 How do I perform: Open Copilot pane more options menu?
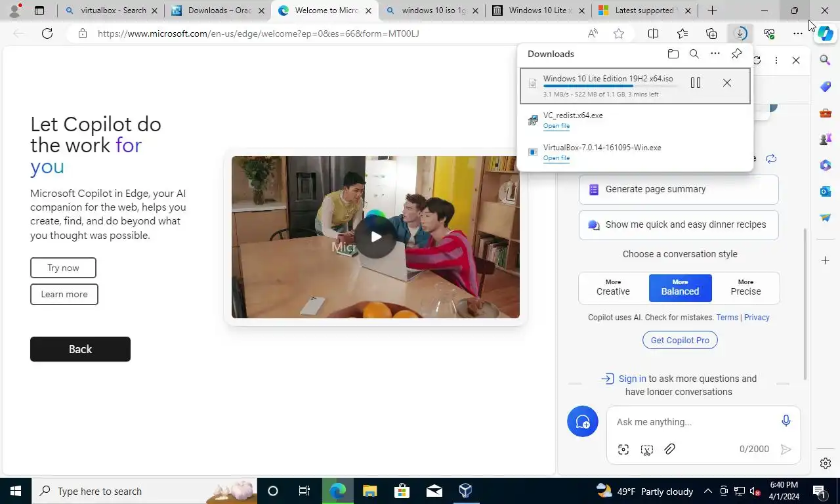[x=776, y=60]
